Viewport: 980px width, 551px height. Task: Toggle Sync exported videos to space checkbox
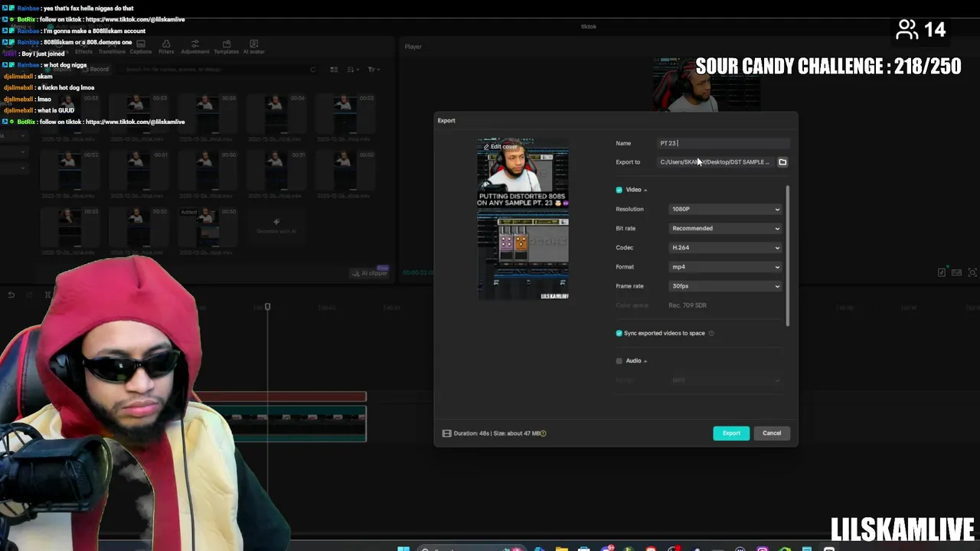coord(619,333)
